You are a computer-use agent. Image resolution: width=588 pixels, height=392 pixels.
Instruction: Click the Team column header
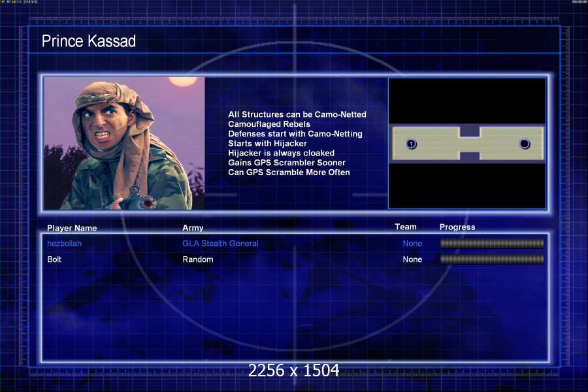tap(405, 227)
